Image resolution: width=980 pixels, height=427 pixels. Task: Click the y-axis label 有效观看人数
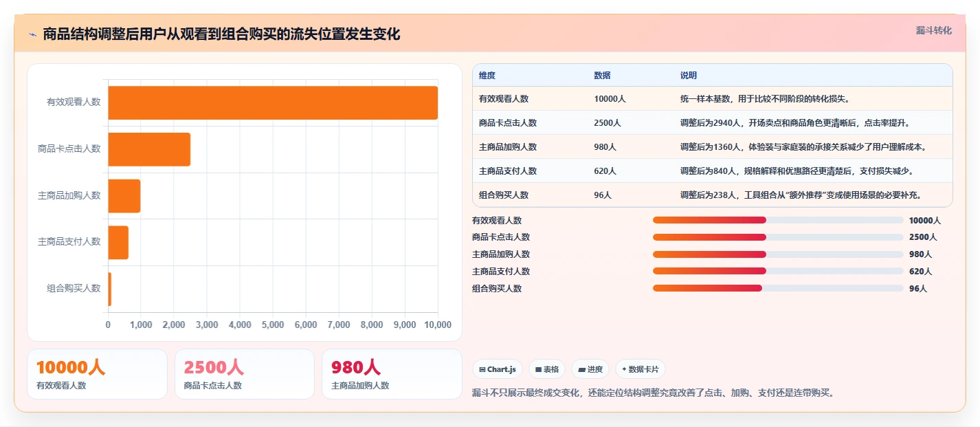pos(74,102)
